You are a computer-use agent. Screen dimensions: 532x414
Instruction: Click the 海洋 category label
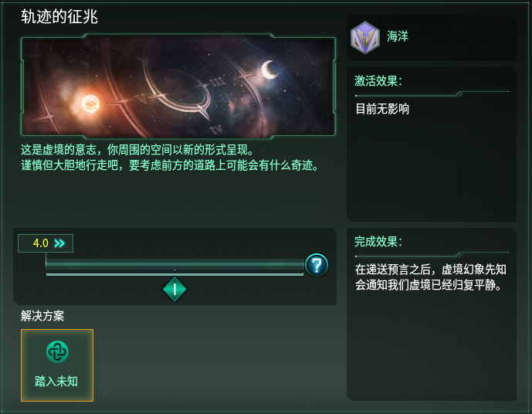398,36
